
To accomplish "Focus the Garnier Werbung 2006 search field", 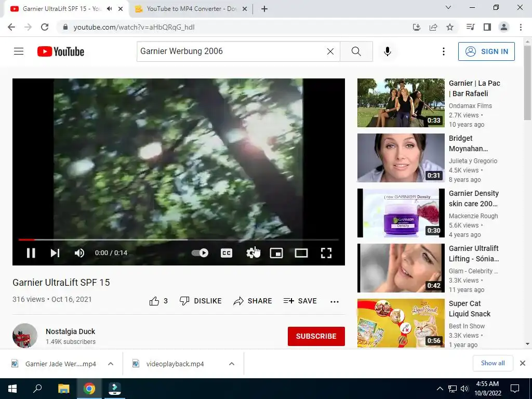I will tap(231, 51).
